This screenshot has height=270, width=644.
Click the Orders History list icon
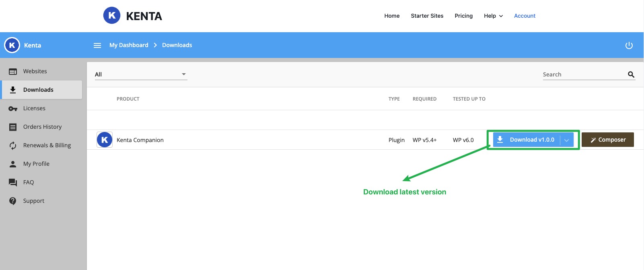(13, 127)
